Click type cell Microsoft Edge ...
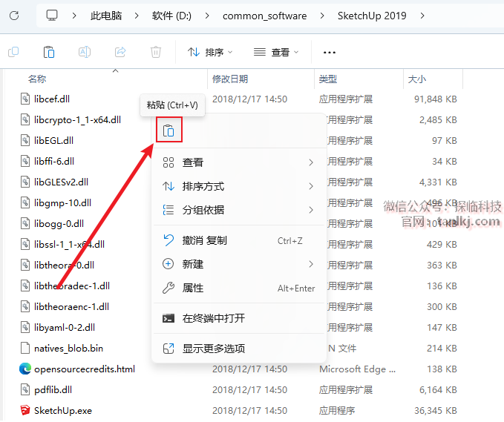 coord(357,369)
